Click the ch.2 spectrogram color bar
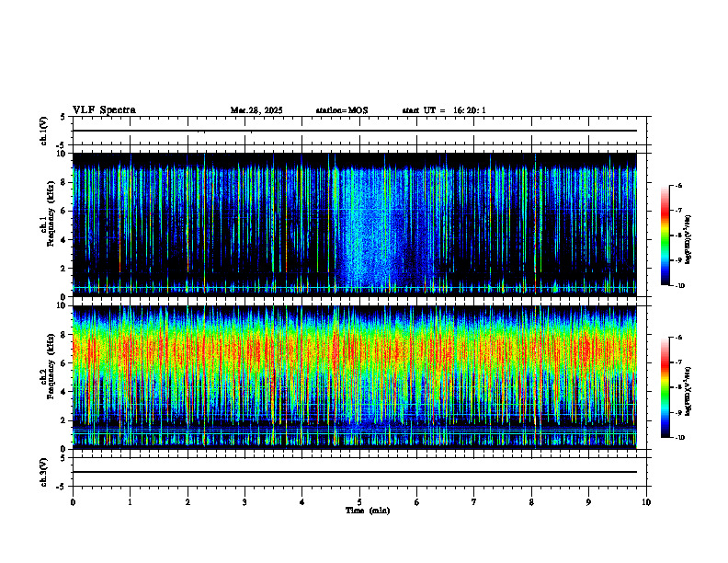 click(x=665, y=387)
